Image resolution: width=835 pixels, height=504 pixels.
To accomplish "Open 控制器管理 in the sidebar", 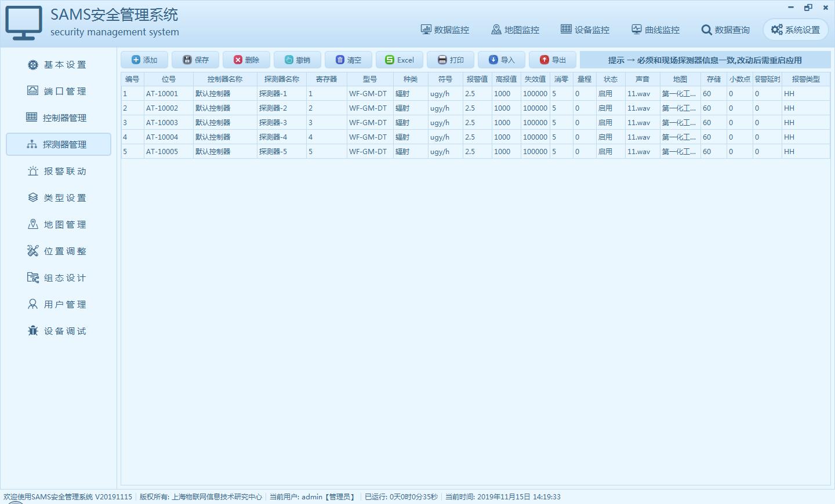I will [x=58, y=118].
